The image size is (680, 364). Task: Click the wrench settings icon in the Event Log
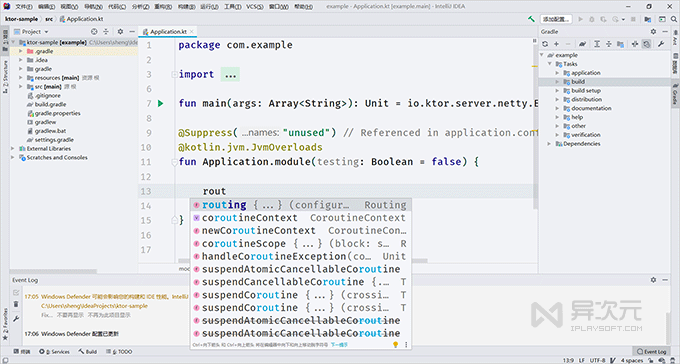coord(16,319)
